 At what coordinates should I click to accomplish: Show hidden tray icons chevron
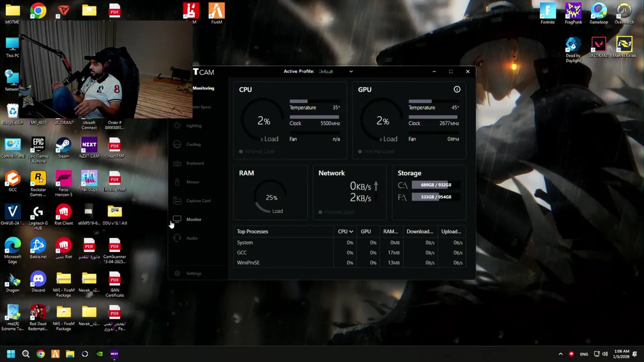point(560,354)
